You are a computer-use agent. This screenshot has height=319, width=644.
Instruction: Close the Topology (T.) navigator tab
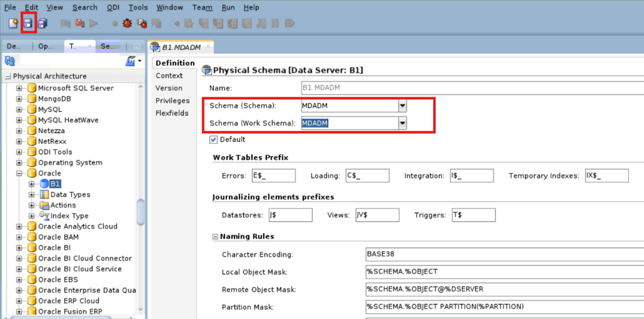click(x=90, y=47)
